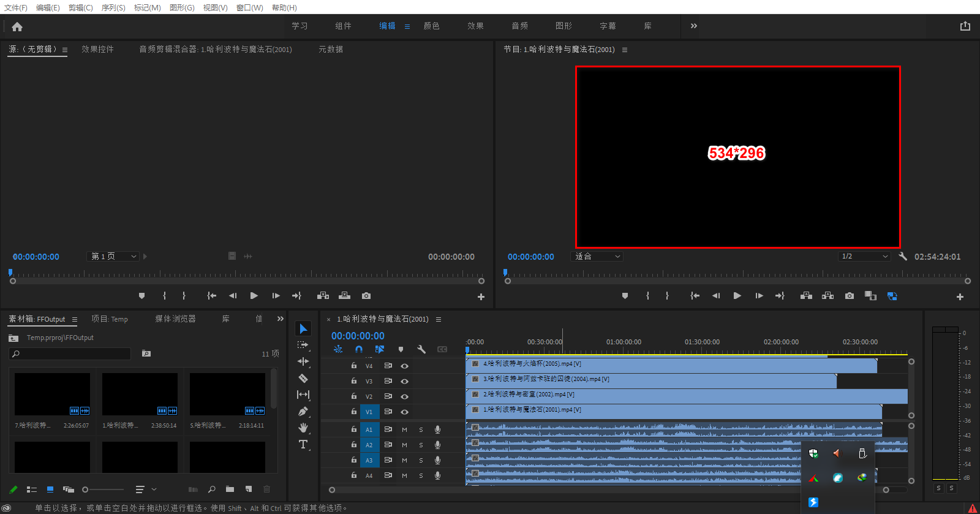The image size is (980, 514).
Task: Go to In point in program monitor
Action: pos(695,296)
